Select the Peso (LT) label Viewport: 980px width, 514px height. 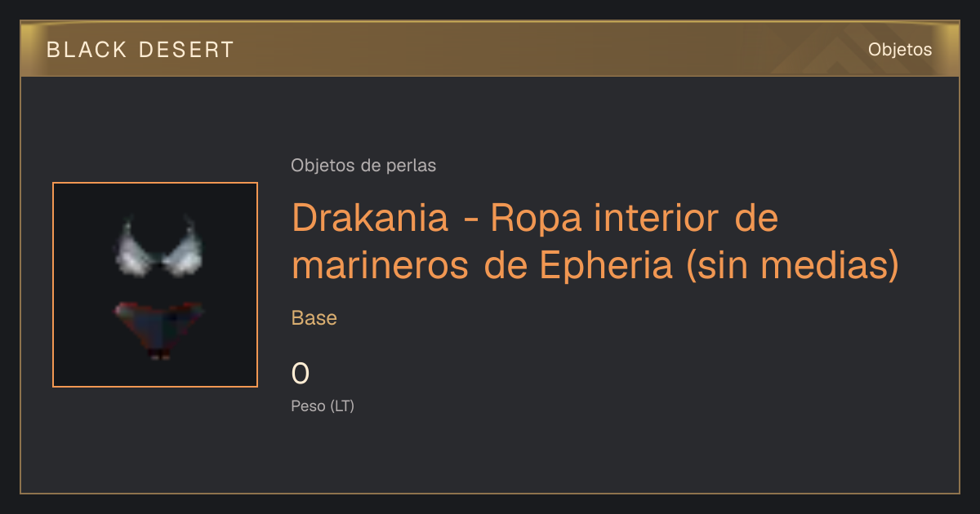click(x=323, y=406)
